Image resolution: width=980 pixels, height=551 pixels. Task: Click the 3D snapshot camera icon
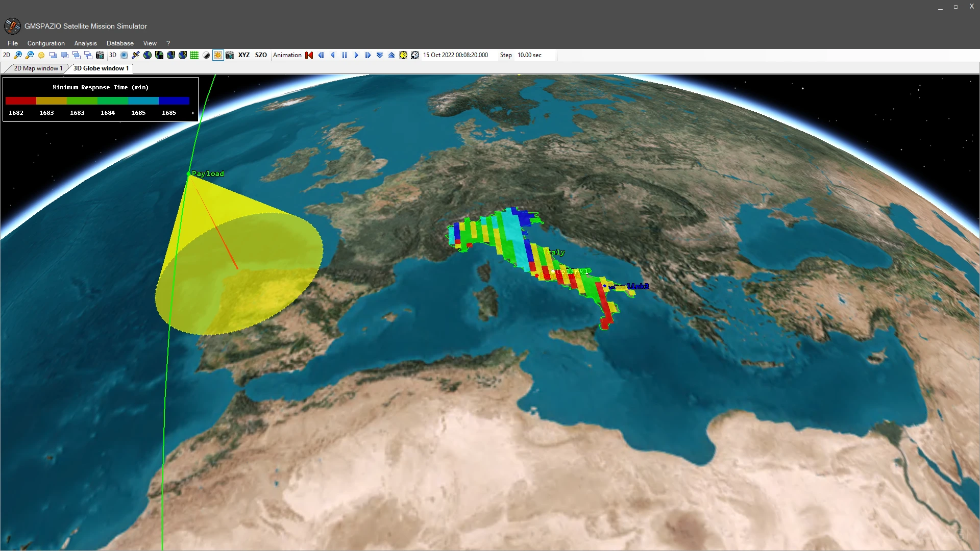(x=230, y=55)
